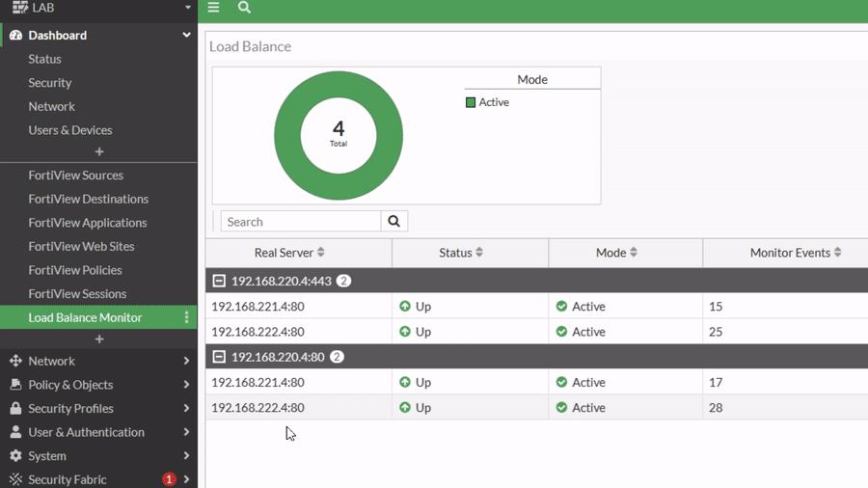Viewport: 868px width, 488px height.
Task: Click Active checkmark icon in 17-events row
Action: (562, 382)
